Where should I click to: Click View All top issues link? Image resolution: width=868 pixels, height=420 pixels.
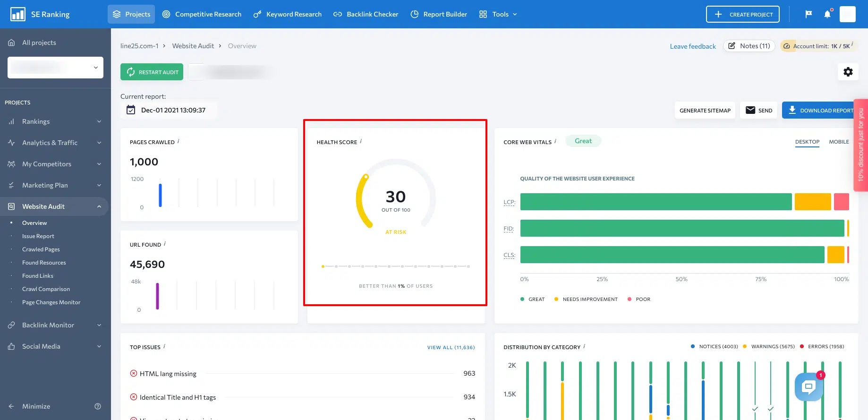tap(451, 347)
